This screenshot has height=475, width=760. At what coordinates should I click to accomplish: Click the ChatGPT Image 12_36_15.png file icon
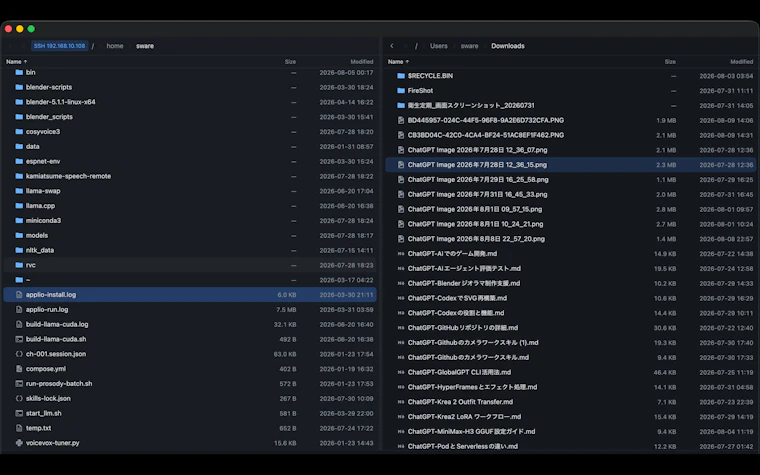[x=401, y=165]
